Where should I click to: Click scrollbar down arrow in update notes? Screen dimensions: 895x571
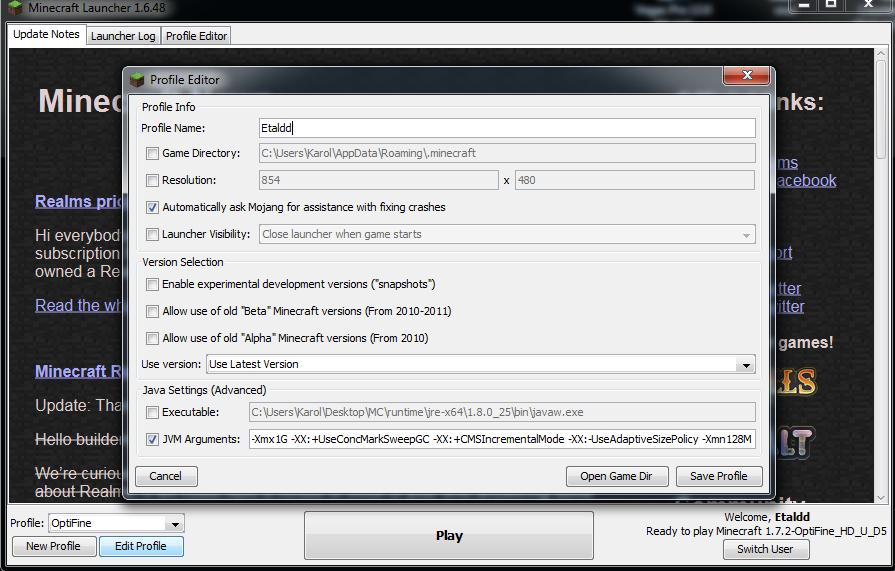pyautogui.click(x=881, y=497)
